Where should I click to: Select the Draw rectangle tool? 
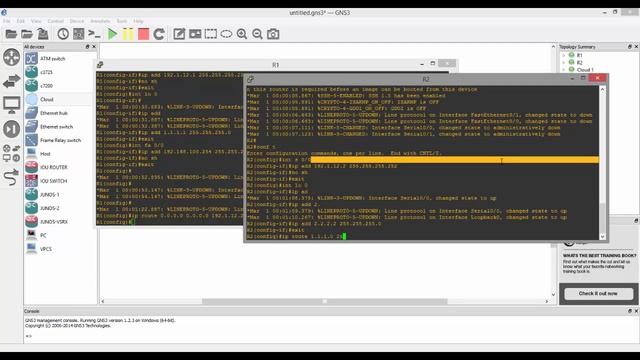click(x=211, y=34)
